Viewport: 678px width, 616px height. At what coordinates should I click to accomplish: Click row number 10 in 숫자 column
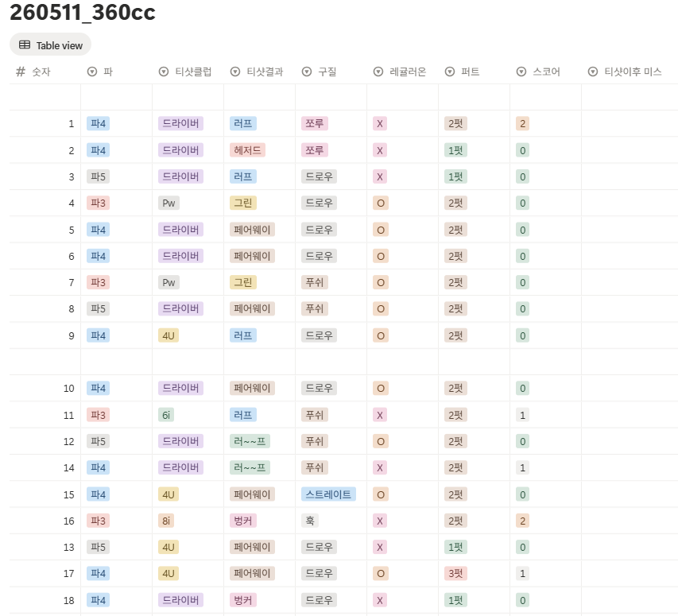click(68, 389)
